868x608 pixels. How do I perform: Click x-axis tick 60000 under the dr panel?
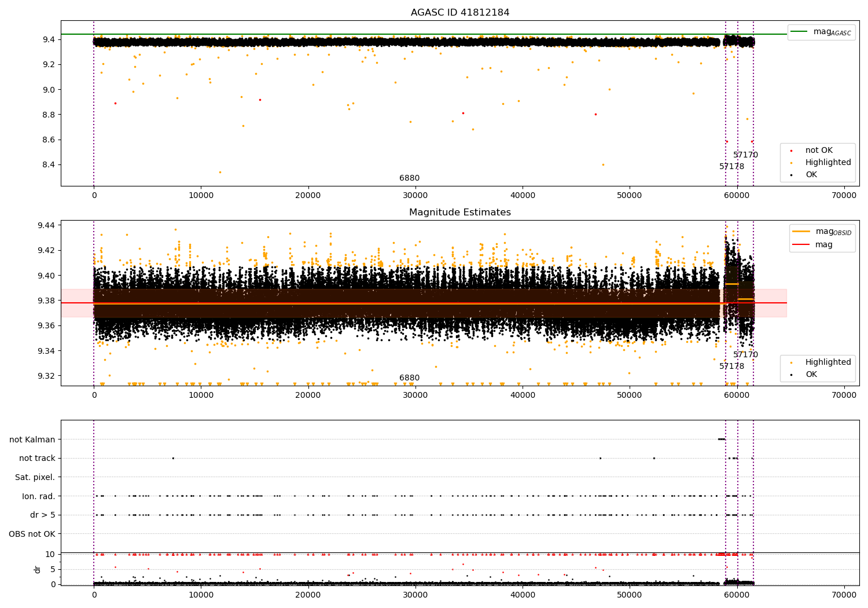tap(737, 595)
